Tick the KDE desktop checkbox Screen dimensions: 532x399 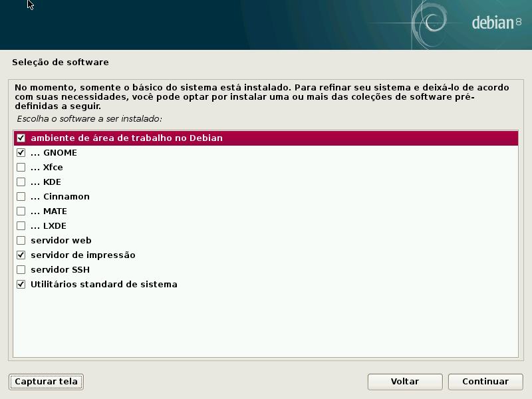click(21, 182)
